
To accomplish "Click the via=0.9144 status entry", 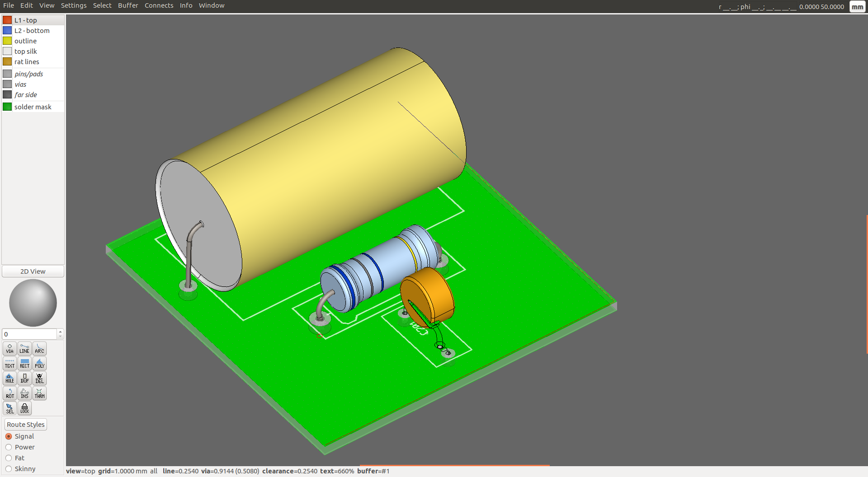I will point(230,471).
